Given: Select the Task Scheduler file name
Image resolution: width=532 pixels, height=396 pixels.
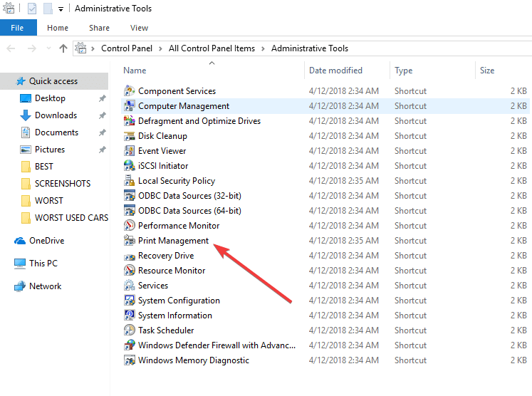Looking at the screenshot, I should [166, 330].
